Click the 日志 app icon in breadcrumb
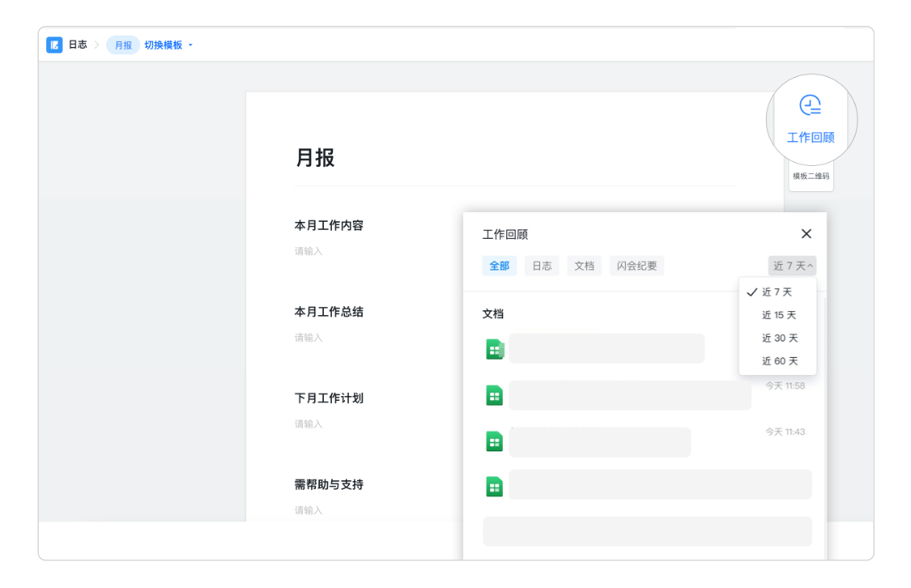Screen dimensions: 911x588 tap(53, 45)
